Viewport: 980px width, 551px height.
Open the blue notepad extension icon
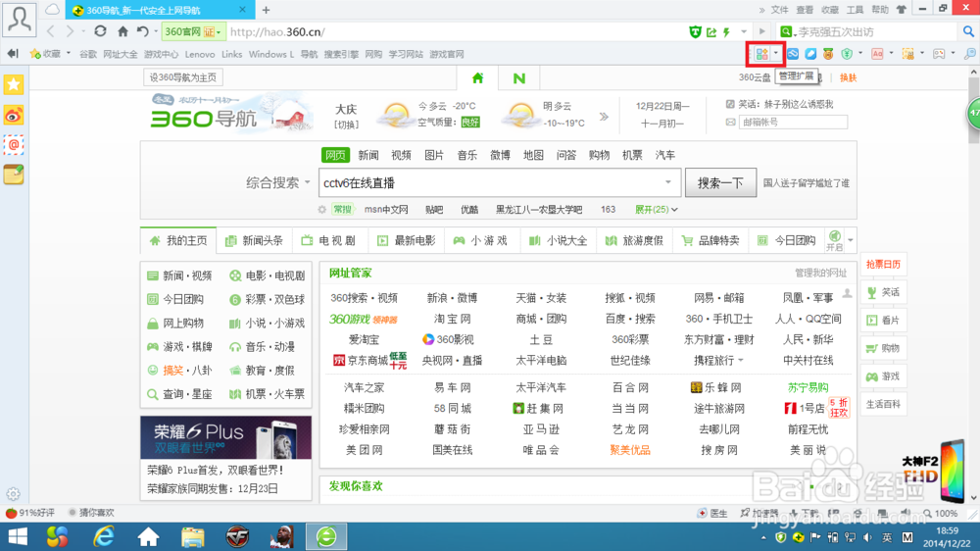(810, 54)
